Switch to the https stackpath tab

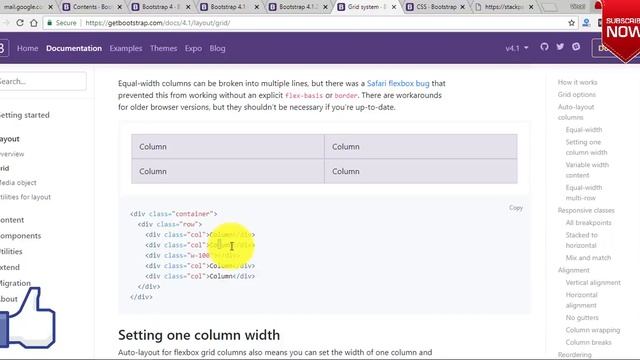[504, 7]
